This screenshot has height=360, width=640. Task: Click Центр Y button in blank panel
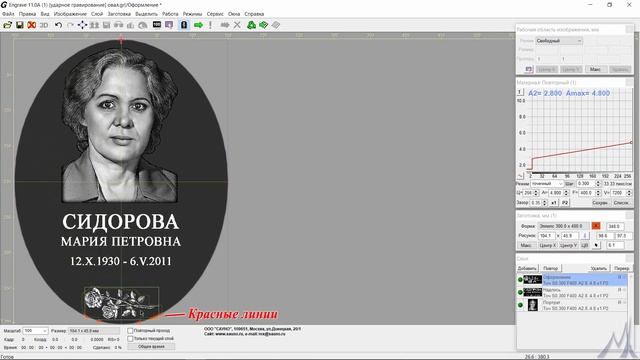569,245
